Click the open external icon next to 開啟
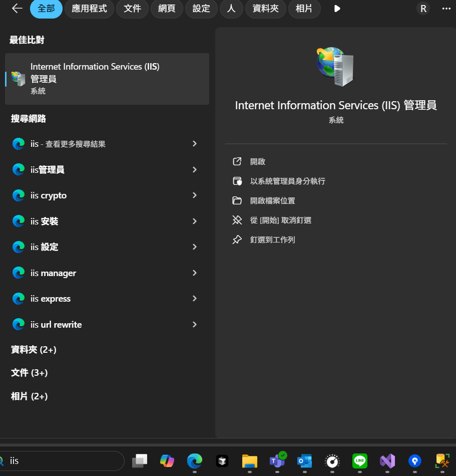This screenshot has height=476, width=456. coord(237,161)
